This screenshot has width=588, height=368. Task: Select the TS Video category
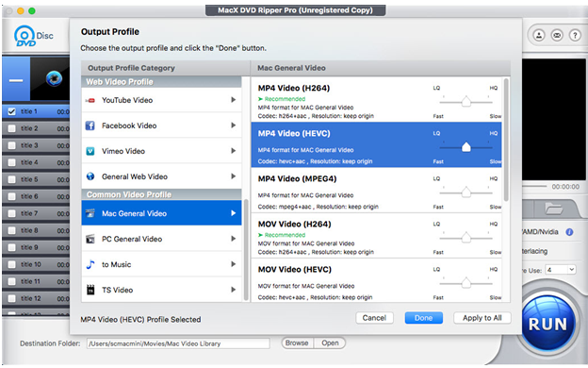point(162,290)
